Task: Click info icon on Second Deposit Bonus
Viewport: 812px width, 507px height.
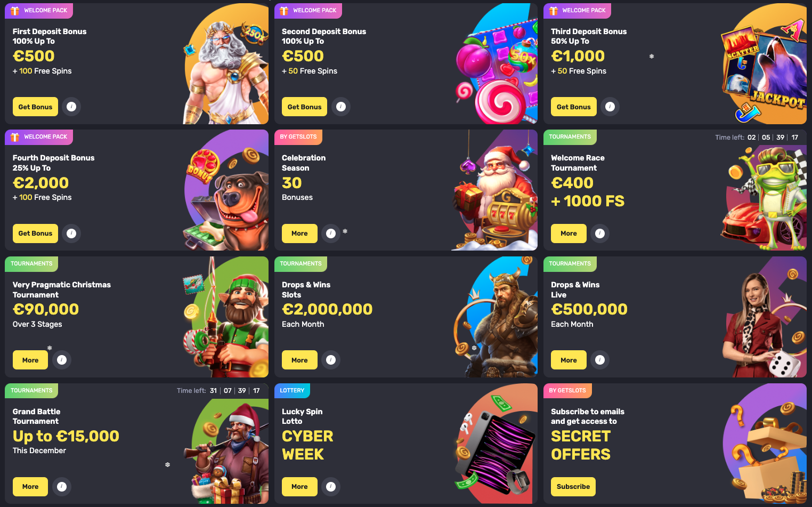Action: tap(341, 107)
